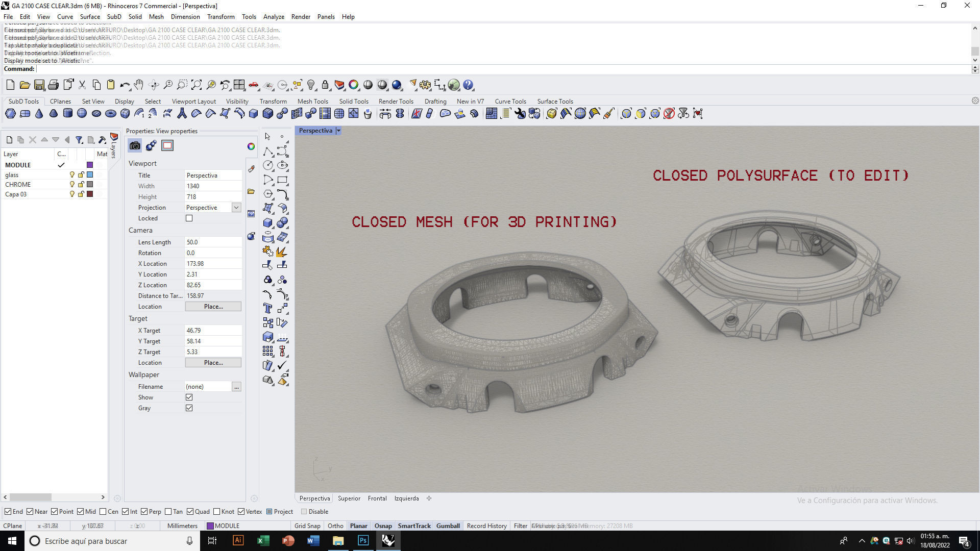Toggle the End osnap checkbox
980x551 pixels.
[x=8, y=512]
